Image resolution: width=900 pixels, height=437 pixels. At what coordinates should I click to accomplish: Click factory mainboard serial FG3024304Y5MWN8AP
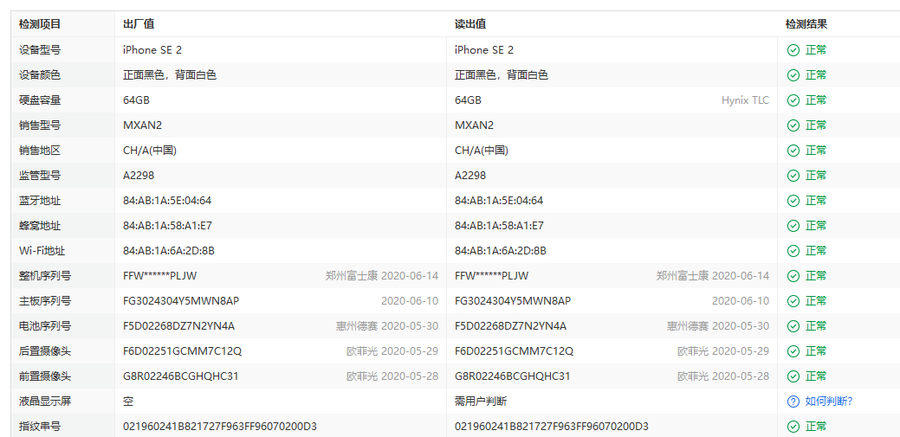pos(181,301)
